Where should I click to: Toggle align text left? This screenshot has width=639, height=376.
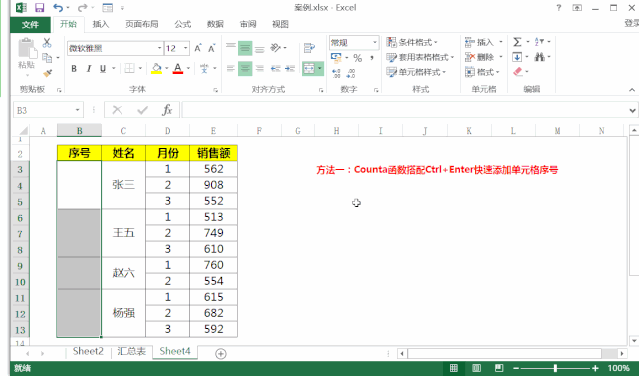pos(231,68)
